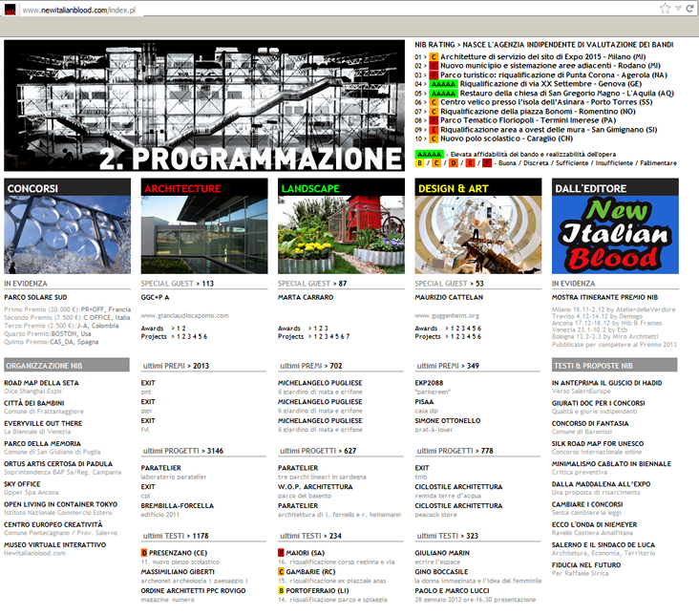Click AAAAA badge for via XX Settembre Genova
Viewport: 699px width, 616px height.
coord(443,84)
